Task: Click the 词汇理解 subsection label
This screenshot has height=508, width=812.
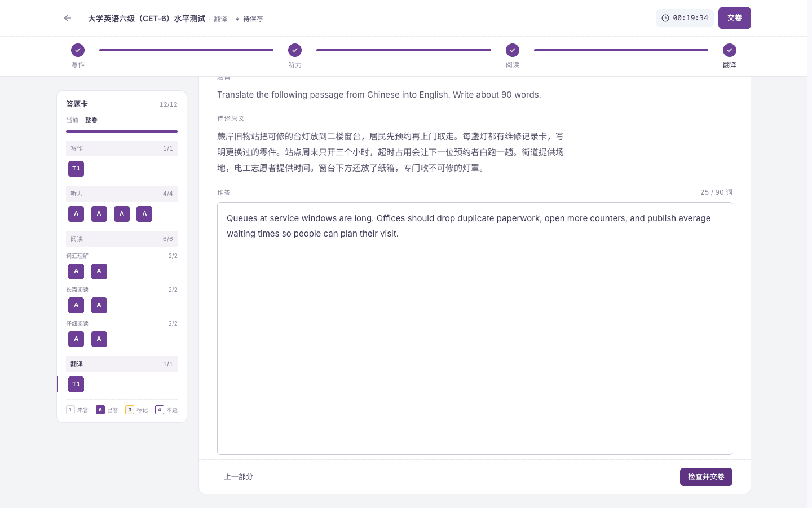Action: point(77,256)
